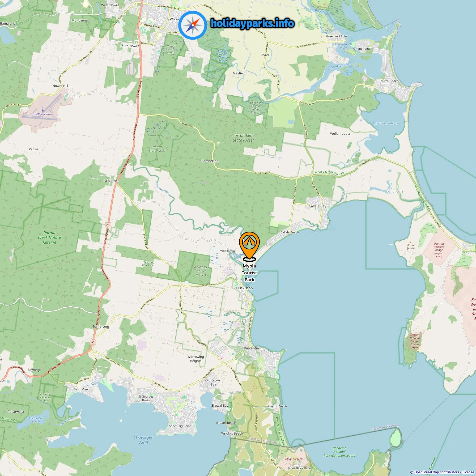Click the Mount Jervis peak triangle icon

(410, 242)
